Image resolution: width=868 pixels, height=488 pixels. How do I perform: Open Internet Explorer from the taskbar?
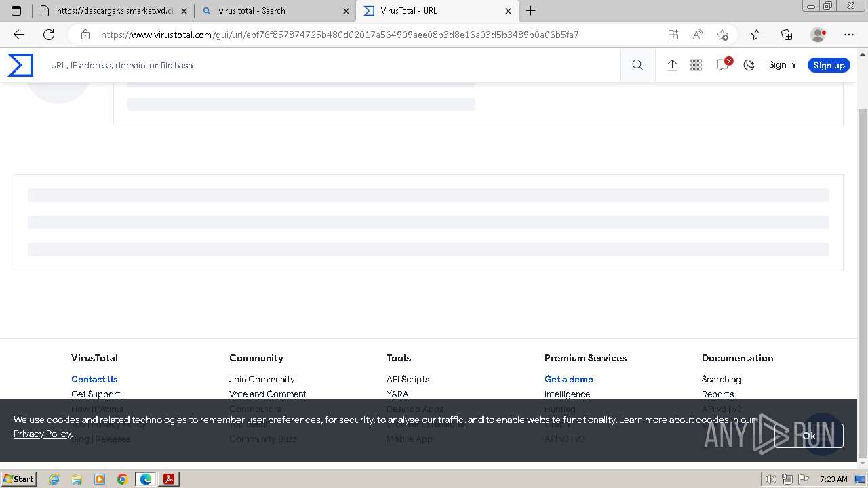[54, 479]
